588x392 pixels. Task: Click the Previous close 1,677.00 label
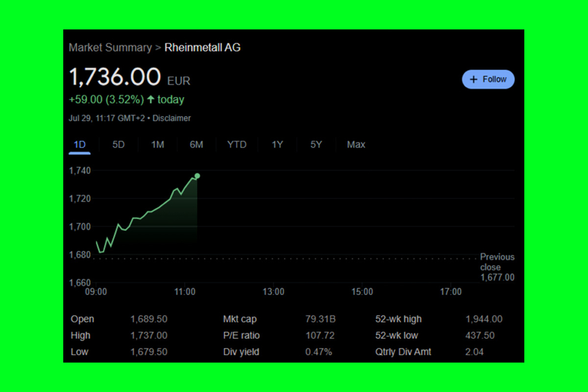click(497, 267)
